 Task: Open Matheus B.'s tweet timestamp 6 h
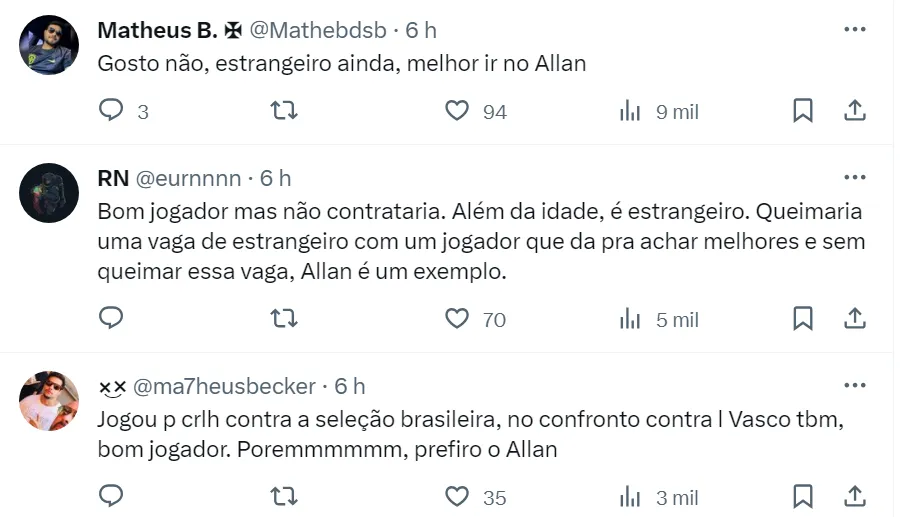tap(421, 31)
